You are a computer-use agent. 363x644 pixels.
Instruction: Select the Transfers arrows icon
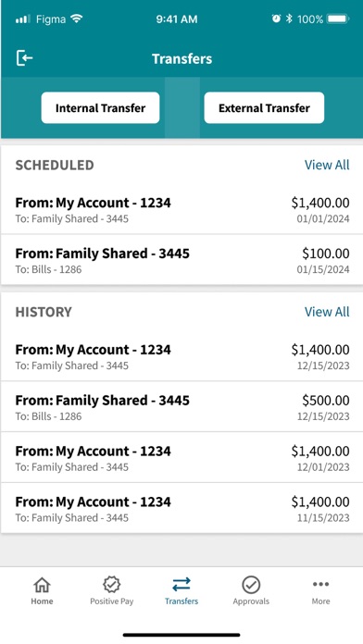[181, 585]
